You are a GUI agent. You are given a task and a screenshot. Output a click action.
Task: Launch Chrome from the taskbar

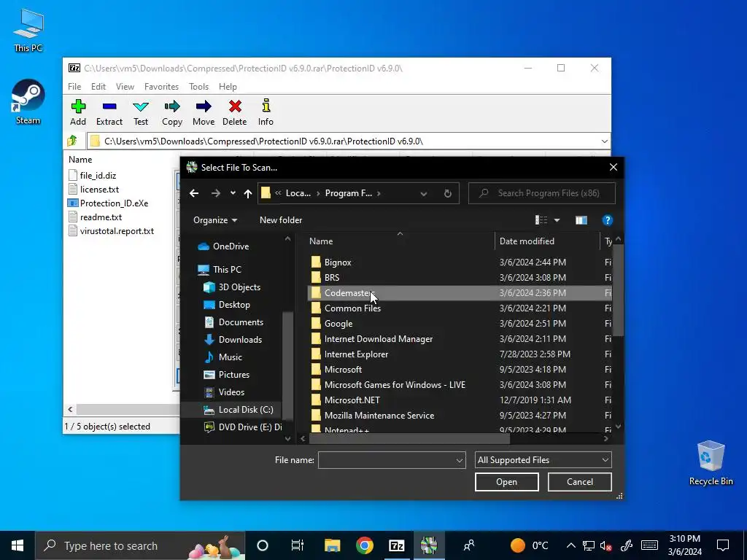[365, 545]
